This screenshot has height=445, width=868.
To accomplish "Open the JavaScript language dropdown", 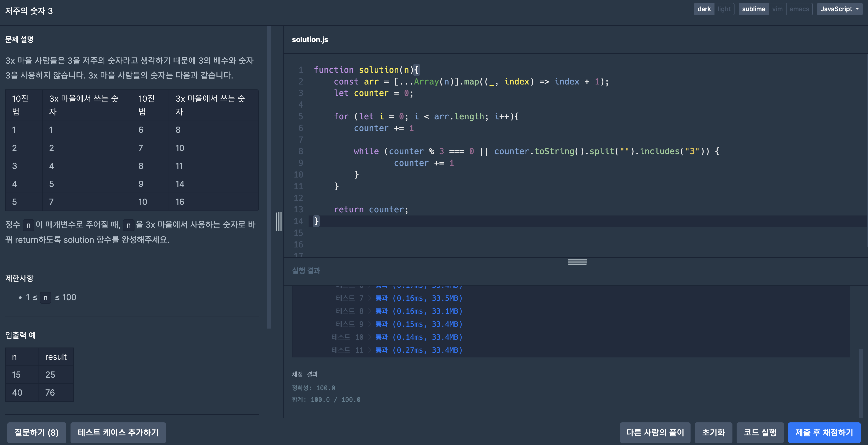I will tap(839, 9).
